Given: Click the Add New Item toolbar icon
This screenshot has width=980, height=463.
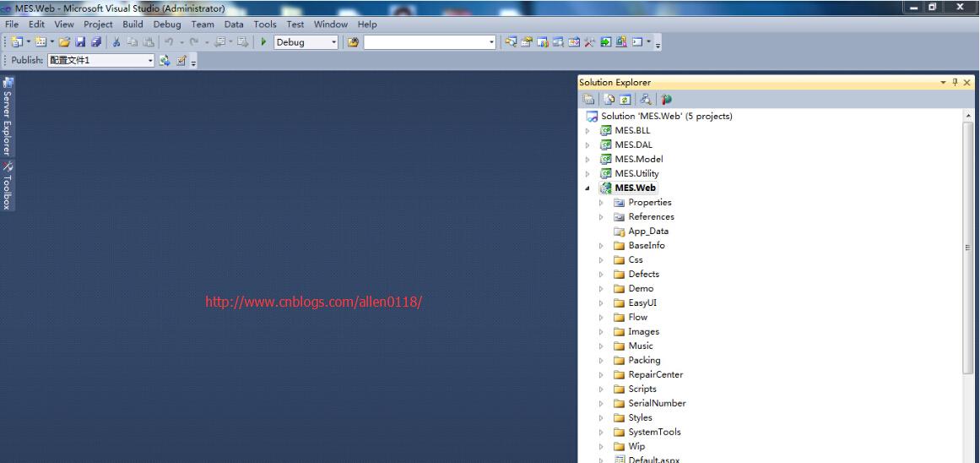Looking at the screenshot, I should point(41,42).
